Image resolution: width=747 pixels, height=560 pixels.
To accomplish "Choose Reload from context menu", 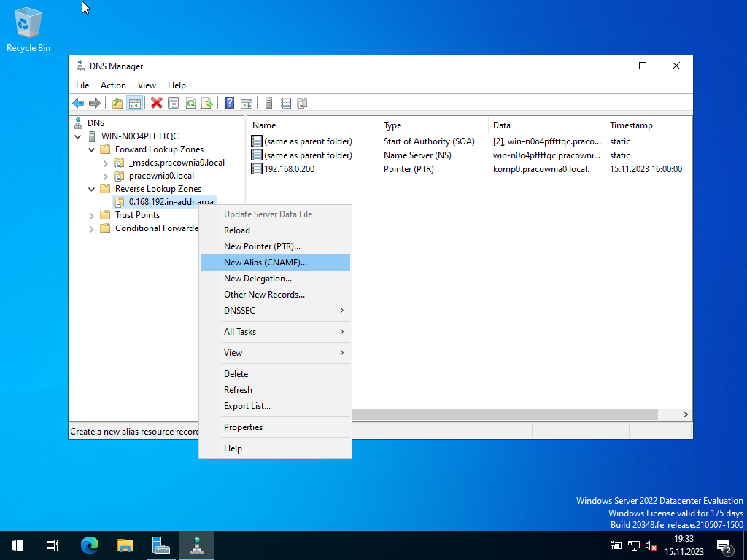I will point(275,230).
